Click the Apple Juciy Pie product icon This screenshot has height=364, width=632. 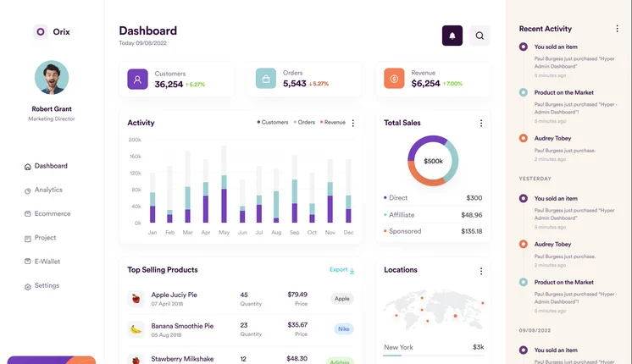tap(136, 299)
